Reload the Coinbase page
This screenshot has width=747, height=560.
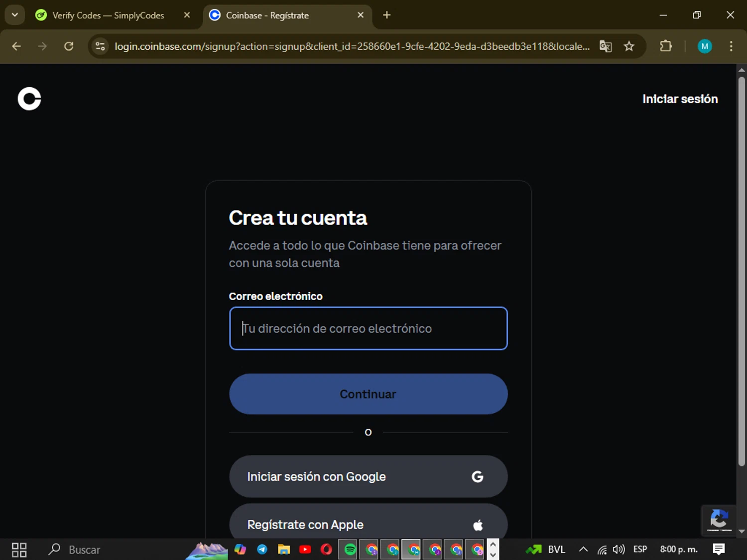69,46
